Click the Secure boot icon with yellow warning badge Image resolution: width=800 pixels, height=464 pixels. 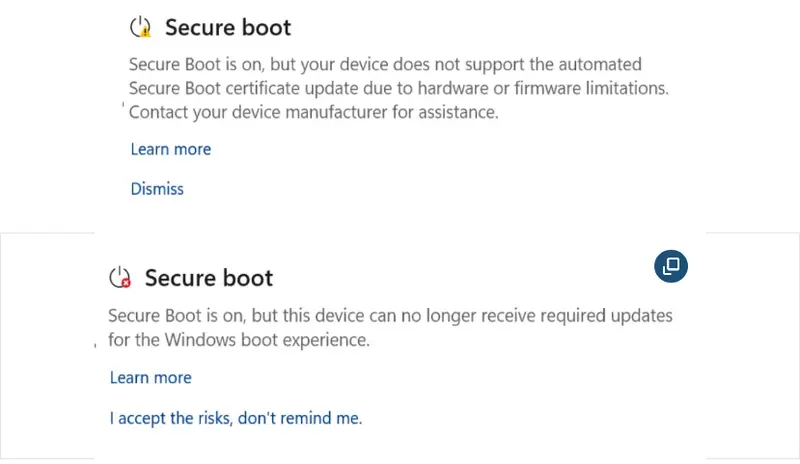[141, 27]
